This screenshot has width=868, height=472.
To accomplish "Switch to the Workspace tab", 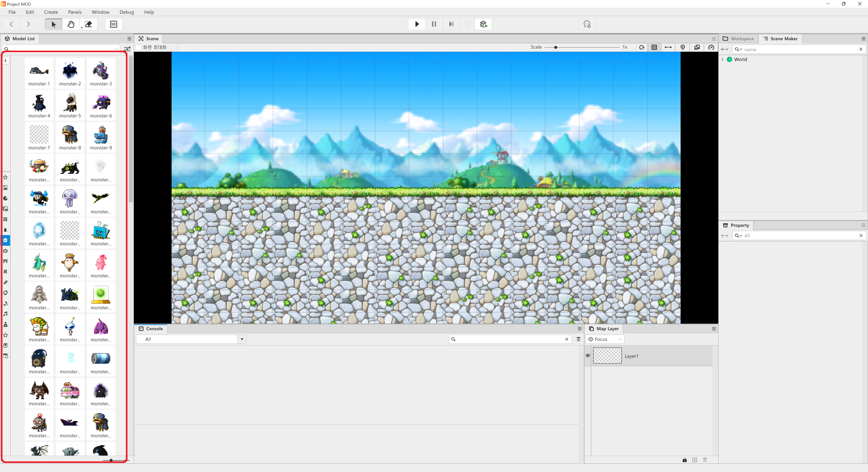I will click(x=738, y=38).
